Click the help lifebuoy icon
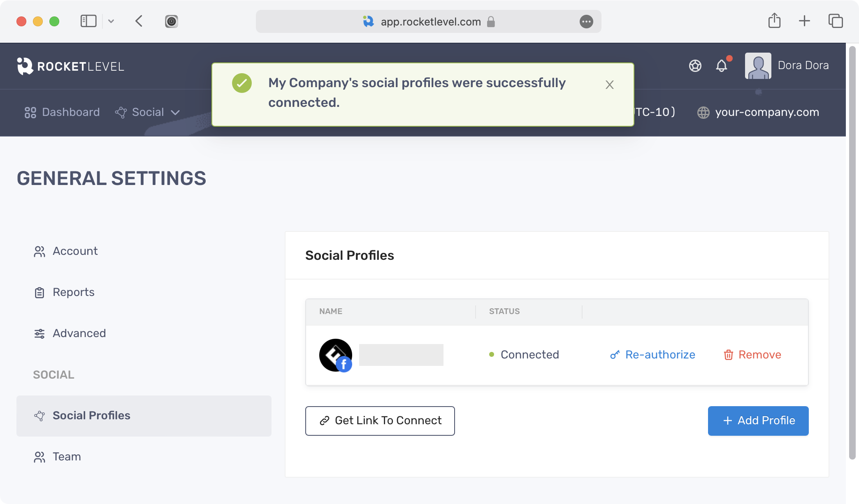859x504 pixels. (x=695, y=66)
